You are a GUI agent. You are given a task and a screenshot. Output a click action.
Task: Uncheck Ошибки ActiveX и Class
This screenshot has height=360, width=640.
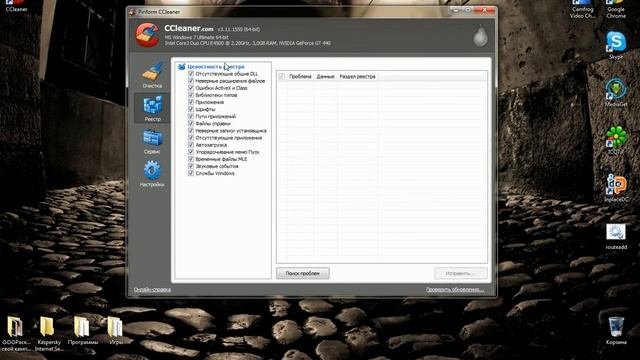click(191, 88)
